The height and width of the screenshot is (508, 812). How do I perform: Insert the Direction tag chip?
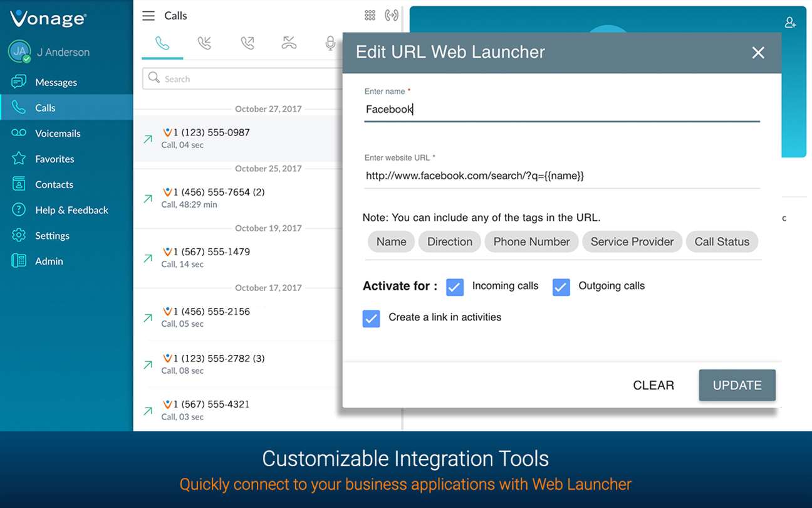(450, 241)
